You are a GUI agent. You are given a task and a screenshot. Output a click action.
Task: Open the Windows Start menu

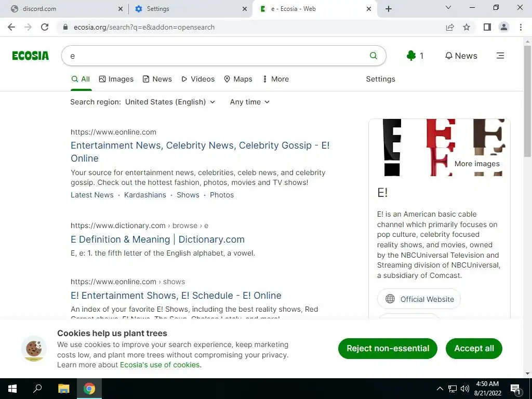point(12,389)
